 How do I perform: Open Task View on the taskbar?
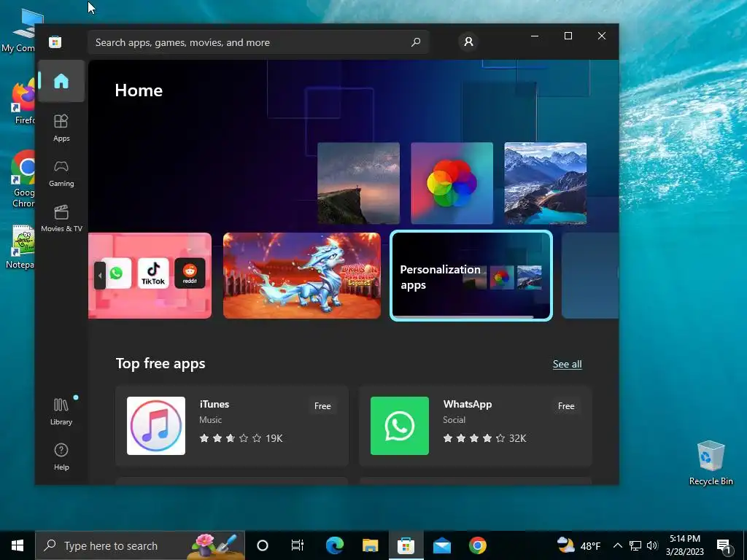298,545
